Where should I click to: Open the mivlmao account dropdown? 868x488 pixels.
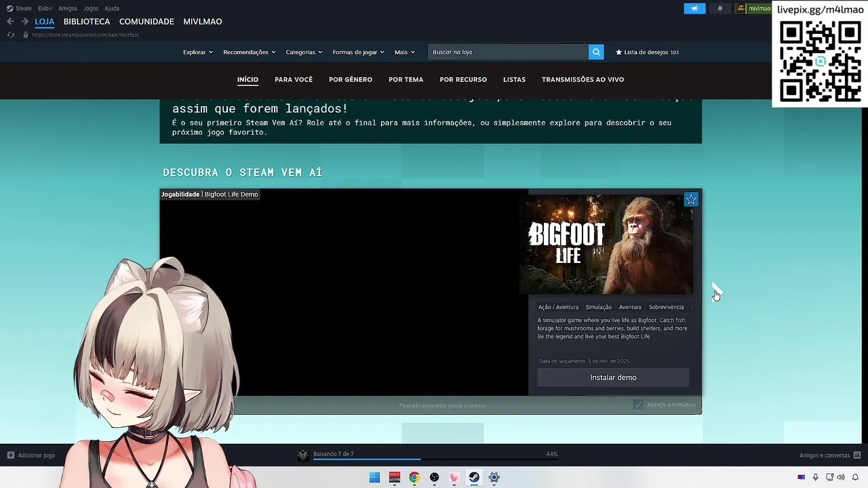(754, 9)
